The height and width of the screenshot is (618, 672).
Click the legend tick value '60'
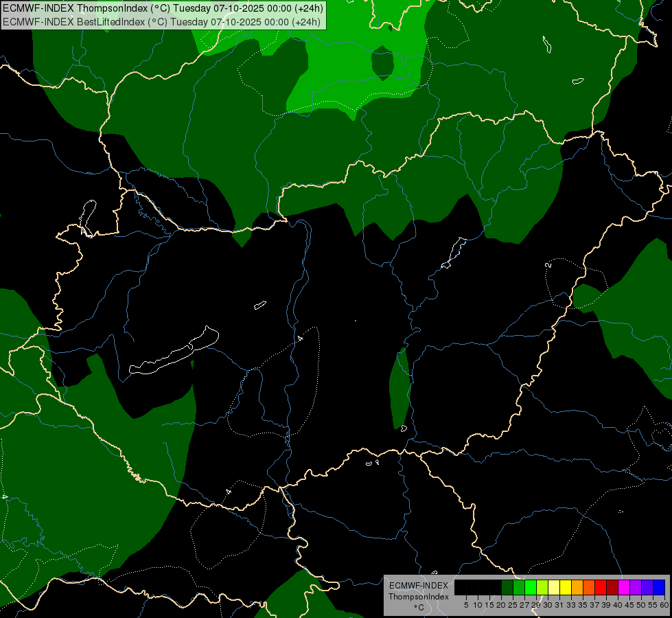point(664,605)
